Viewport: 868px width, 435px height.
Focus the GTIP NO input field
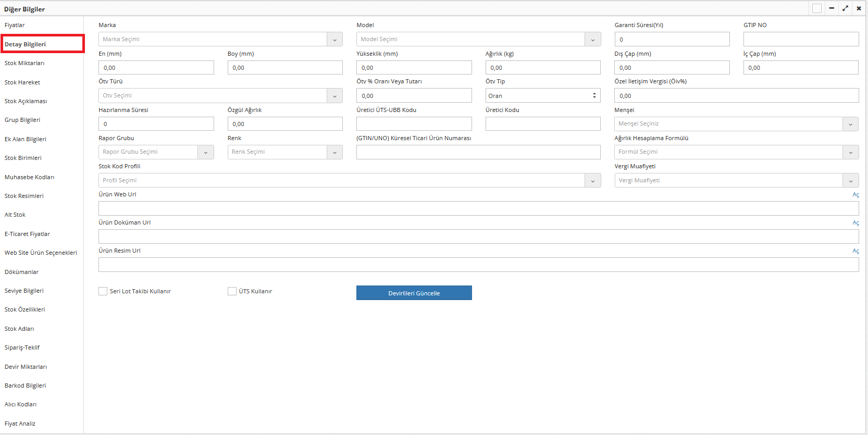tap(801, 40)
